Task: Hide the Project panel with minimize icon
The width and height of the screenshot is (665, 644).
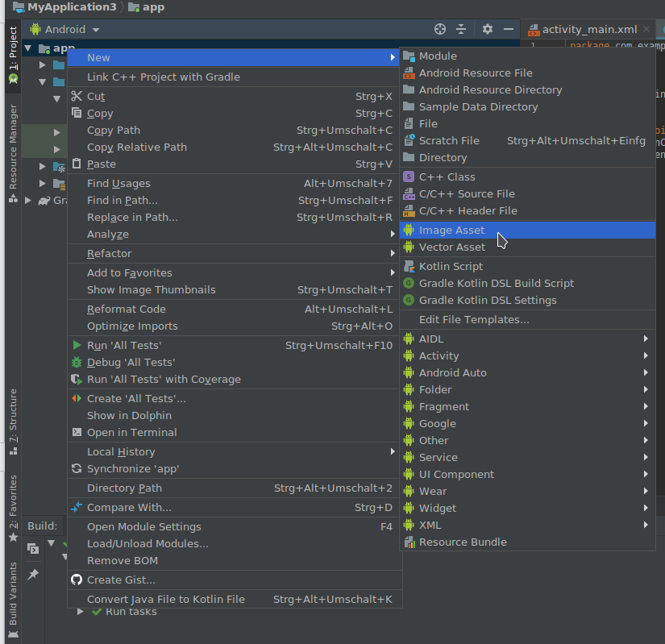Action: (509, 29)
